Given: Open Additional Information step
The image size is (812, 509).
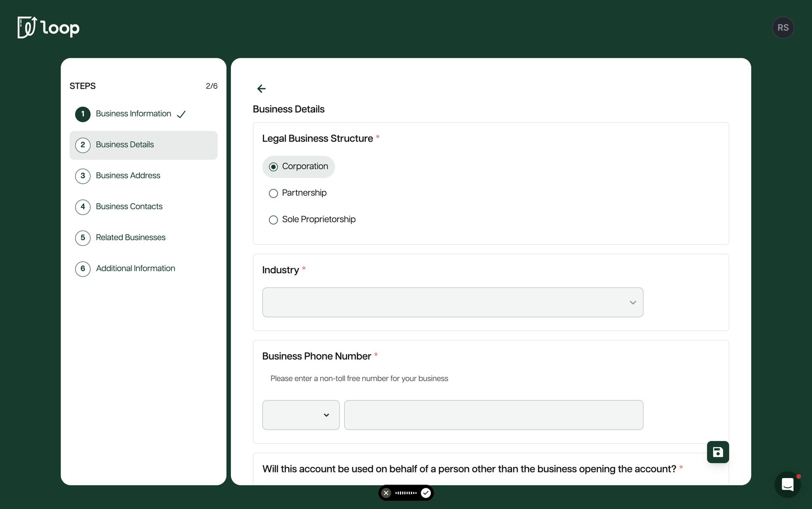Looking at the screenshot, I should coord(144,269).
